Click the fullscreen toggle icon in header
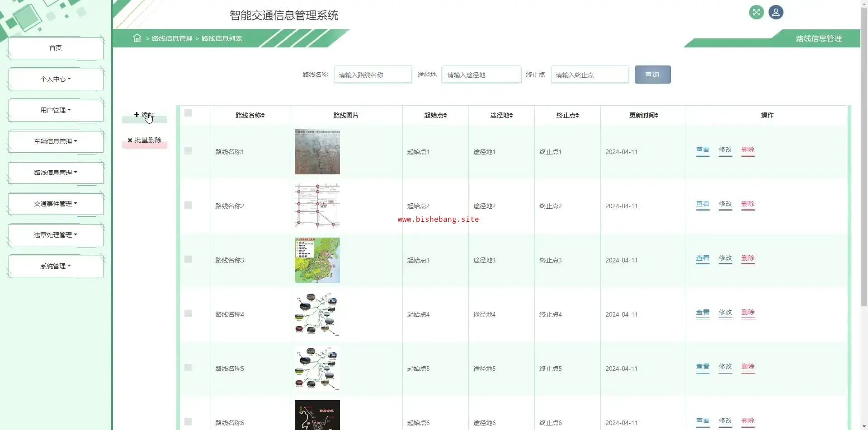 (756, 12)
